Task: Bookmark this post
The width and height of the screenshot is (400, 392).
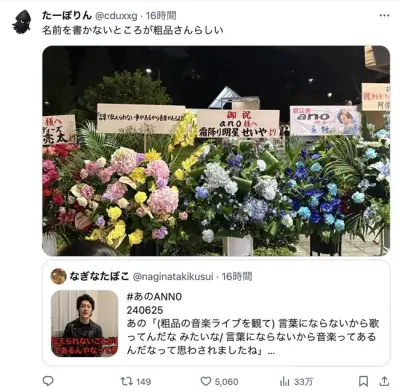Action: pyautogui.click(x=363, y=381)
